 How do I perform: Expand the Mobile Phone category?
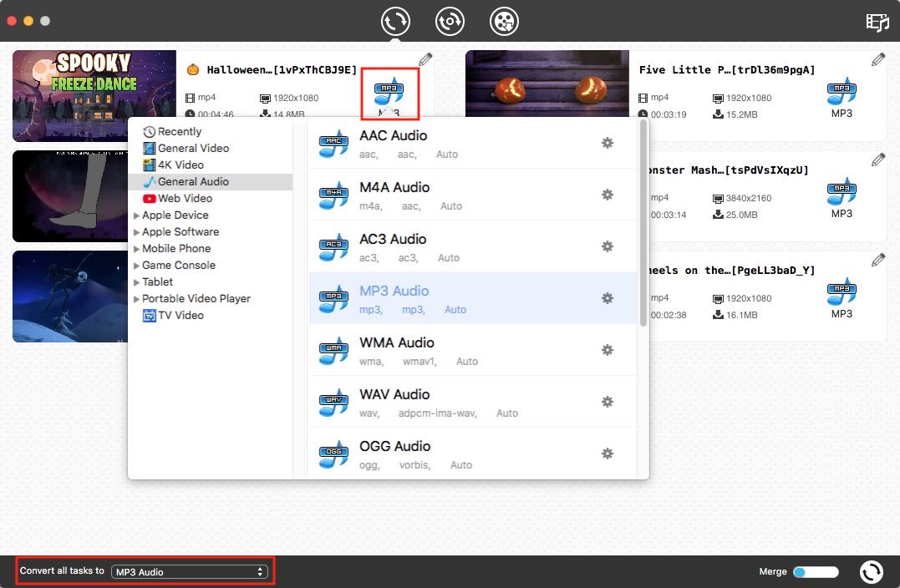point(175,248)
